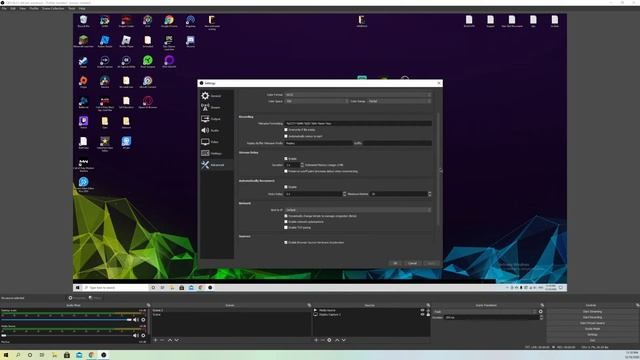Move source down in Sources list

pos(344,340)
